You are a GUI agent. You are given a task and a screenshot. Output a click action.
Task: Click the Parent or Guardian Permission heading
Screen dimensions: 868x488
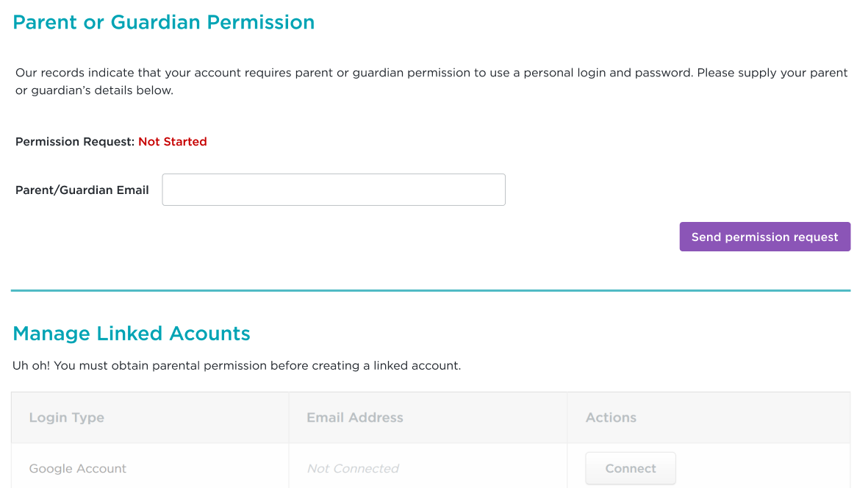pyautogui.click(x=164, y=22)
